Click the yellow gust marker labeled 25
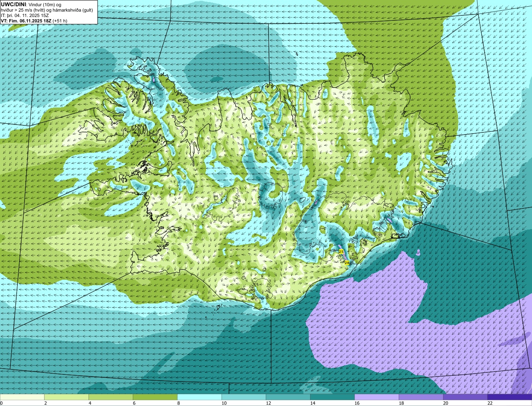This screenshot has height=406, width=532. click(341, 252)
